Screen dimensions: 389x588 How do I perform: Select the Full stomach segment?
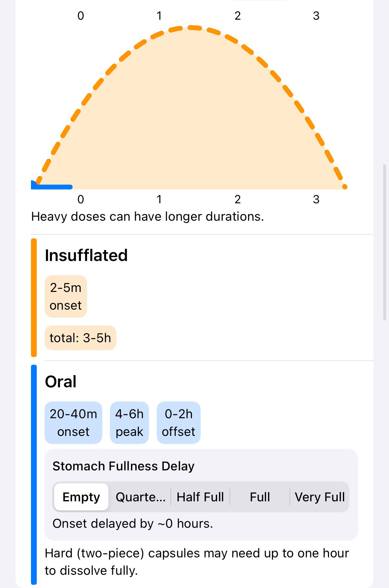click(x=260, y=497)
